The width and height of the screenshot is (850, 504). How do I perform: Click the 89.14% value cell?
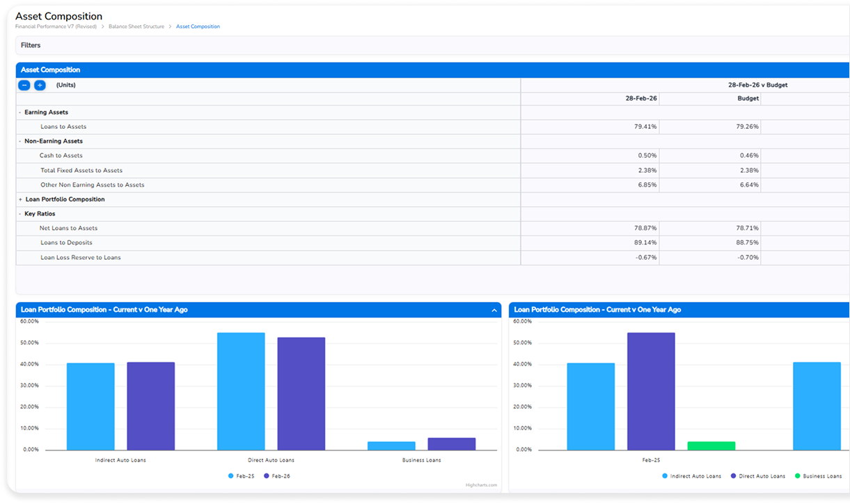[x=590, y=243]
